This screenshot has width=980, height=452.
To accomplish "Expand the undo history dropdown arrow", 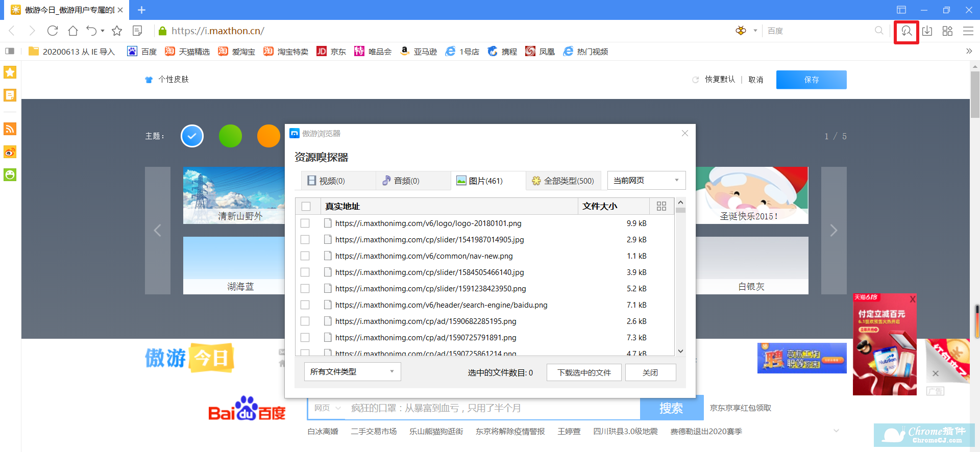I will pyautogui.click(x=103, y=31).
